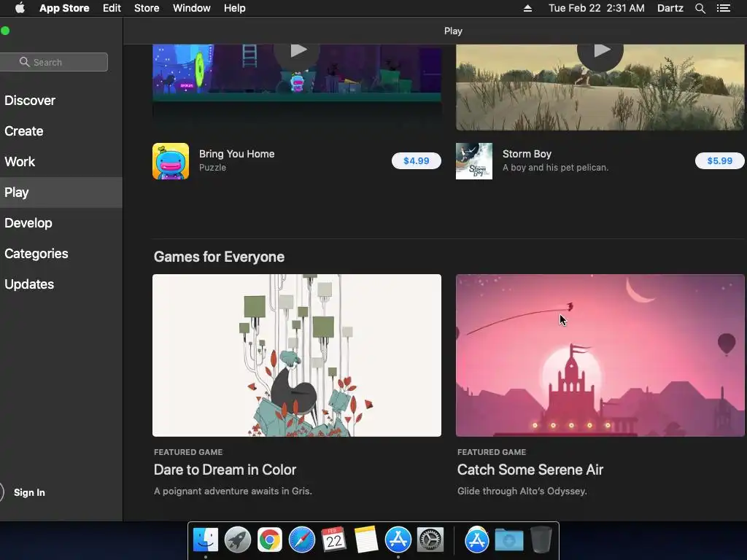Click the App Store icon beside the Downloads folder
The width and height of the screenshot is (747, 560).
click(x=477, y=540)
